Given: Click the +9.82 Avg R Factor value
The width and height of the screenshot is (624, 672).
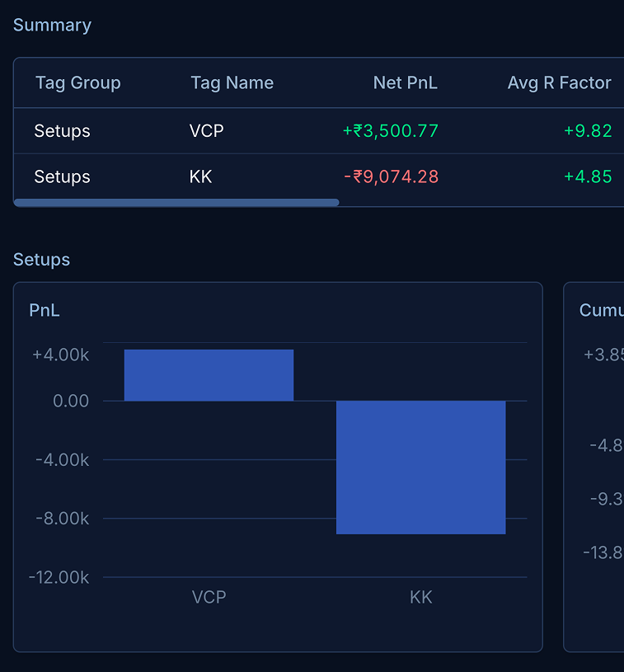Looking at the screenshot, I should [x=588, y=130].
